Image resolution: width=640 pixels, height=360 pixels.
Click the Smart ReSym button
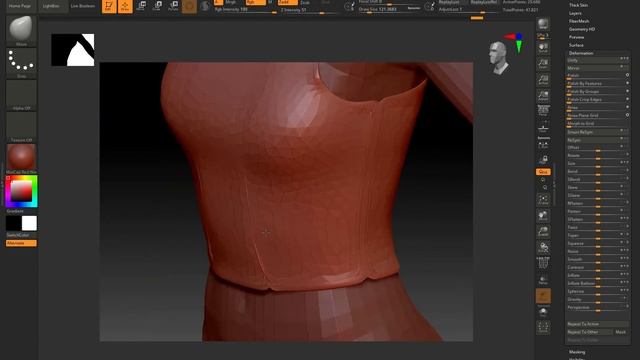click(x=598, y=132)
